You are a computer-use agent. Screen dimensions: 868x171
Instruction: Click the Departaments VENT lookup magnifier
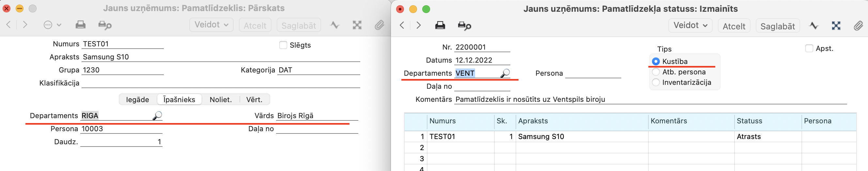(505, 73)
